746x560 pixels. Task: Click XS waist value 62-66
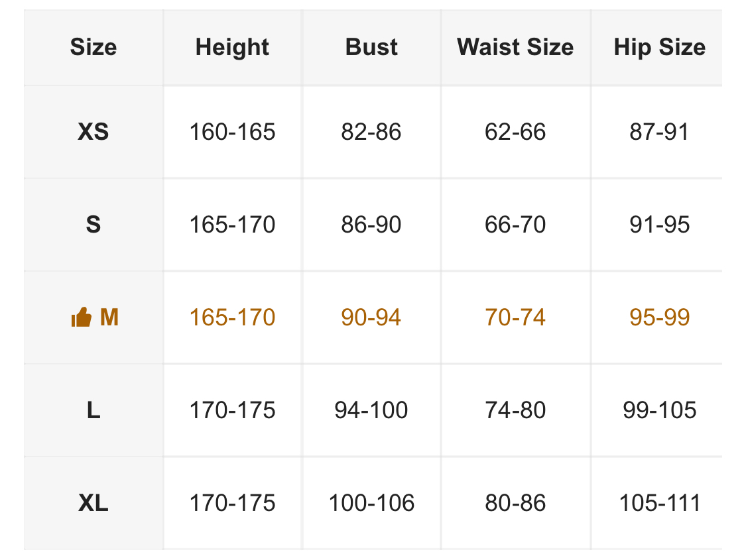tap(515, 132)
